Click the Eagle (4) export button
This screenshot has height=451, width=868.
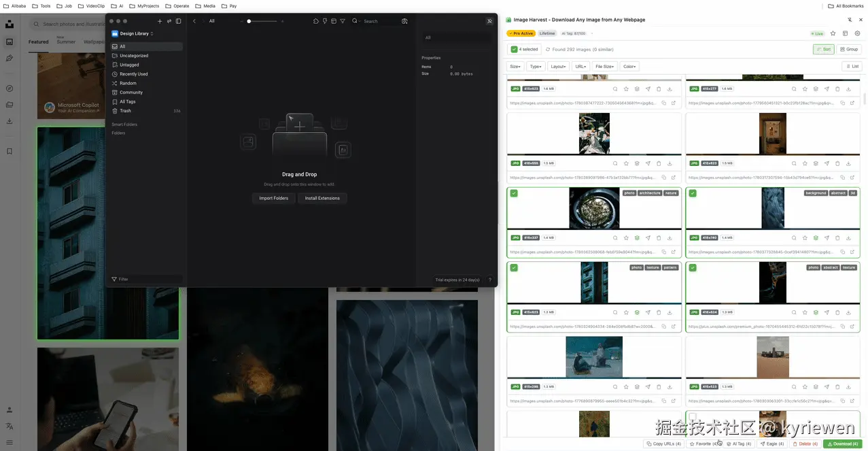point(772,444)
